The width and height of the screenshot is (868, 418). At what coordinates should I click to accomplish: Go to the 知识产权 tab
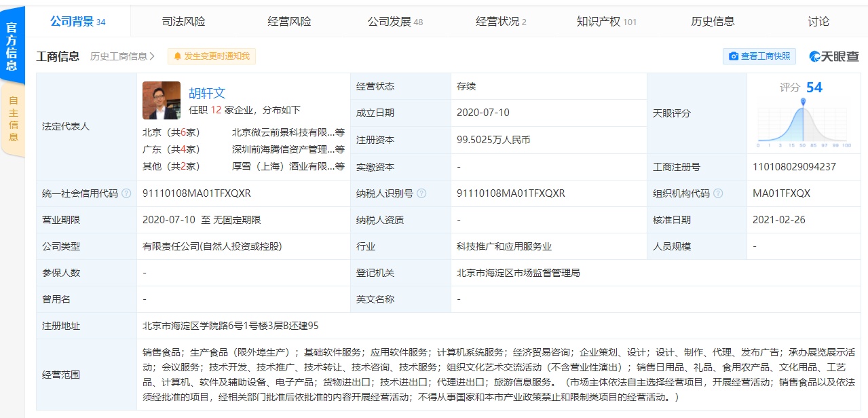[x=606, y=22]
